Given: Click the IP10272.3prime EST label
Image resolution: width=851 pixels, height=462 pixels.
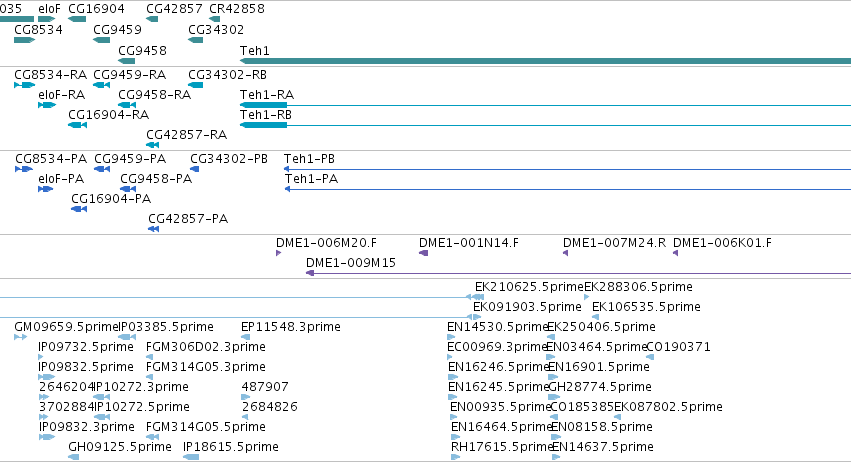Looking at the screenshot, I should coord(141,388).
